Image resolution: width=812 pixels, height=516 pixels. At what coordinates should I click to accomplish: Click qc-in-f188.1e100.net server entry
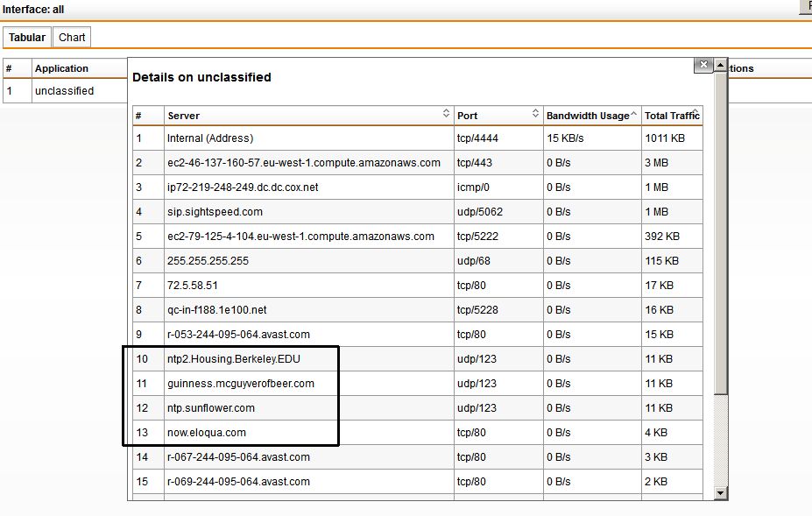click(216, 310)
